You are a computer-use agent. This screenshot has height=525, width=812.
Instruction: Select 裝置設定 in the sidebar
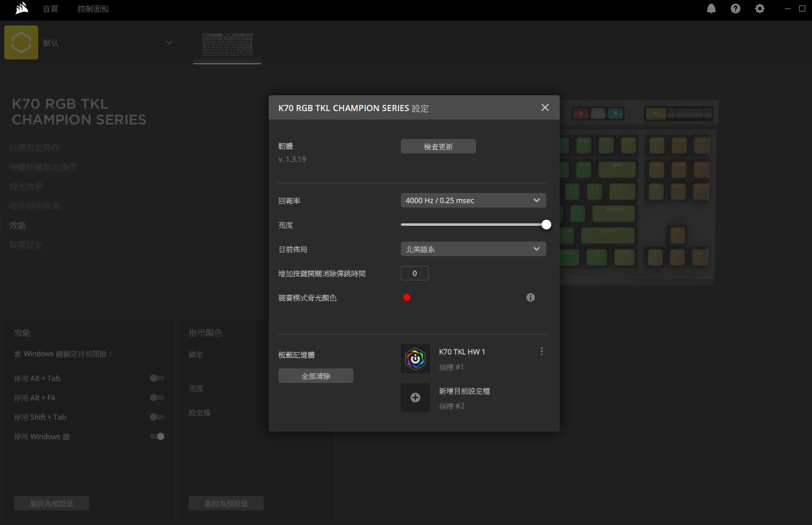26,245
